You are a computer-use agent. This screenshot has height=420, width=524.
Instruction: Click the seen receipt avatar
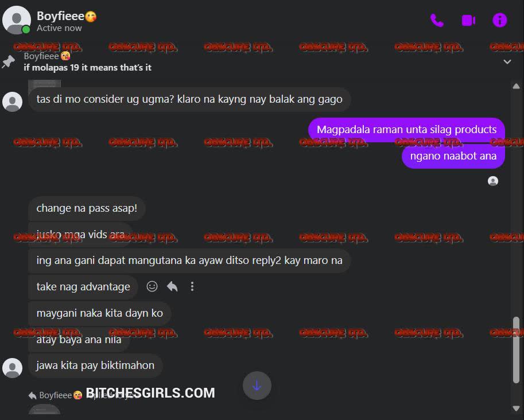[x=493, y=181]
